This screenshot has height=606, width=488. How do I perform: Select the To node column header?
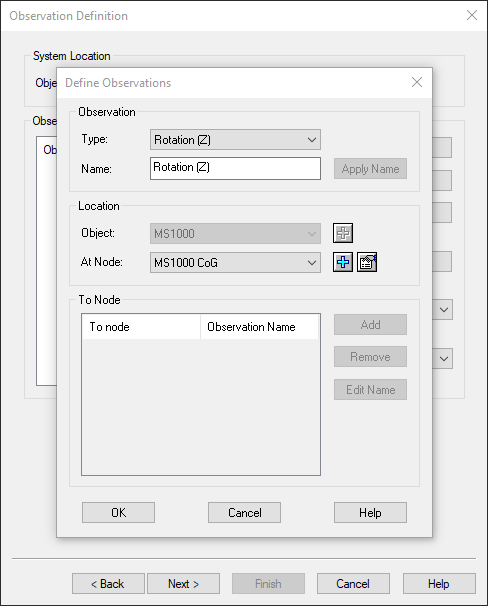click(141, 327)
